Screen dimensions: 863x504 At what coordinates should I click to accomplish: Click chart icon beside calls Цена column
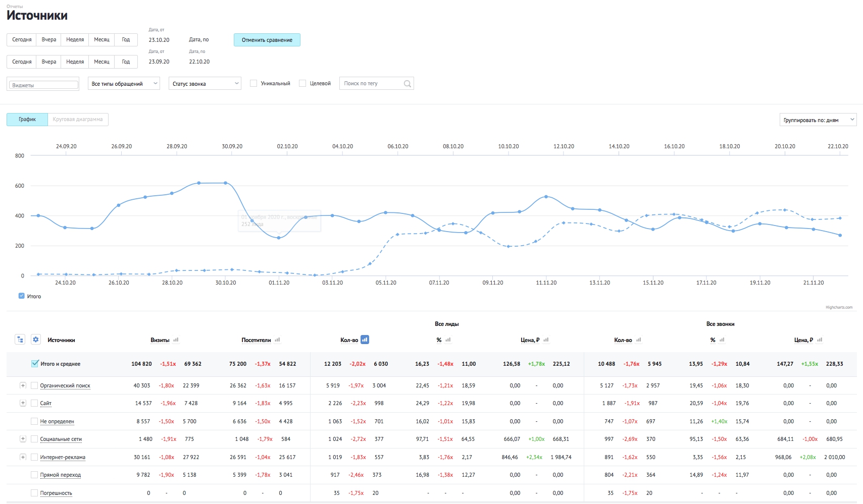[x=820, y=340]
